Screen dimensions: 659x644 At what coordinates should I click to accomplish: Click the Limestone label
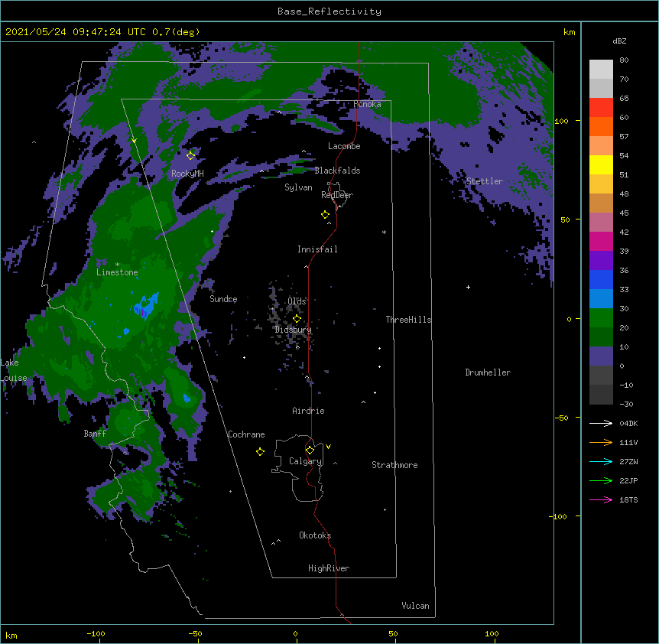click(x=117, y=272)
